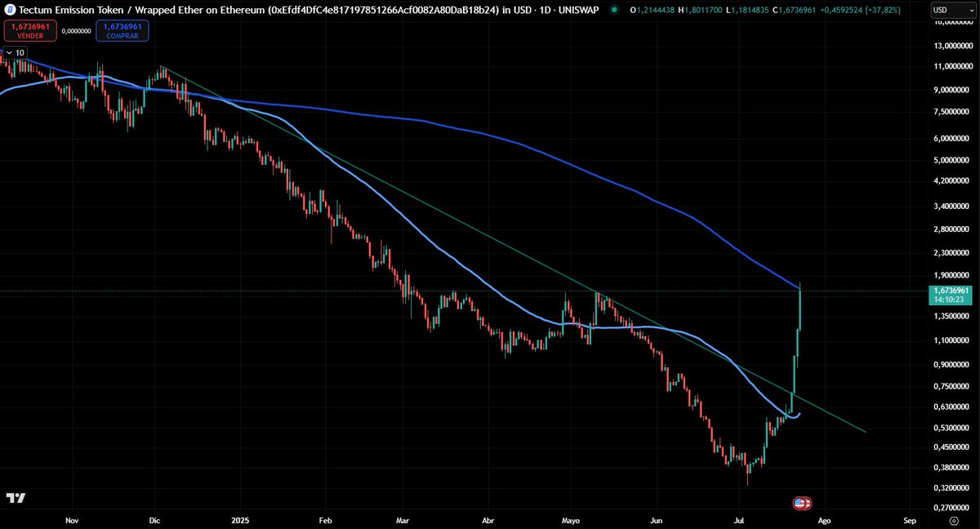Click the COMPRAR buy button
Viewport: 980px width, 529px height.
(122, 31)
